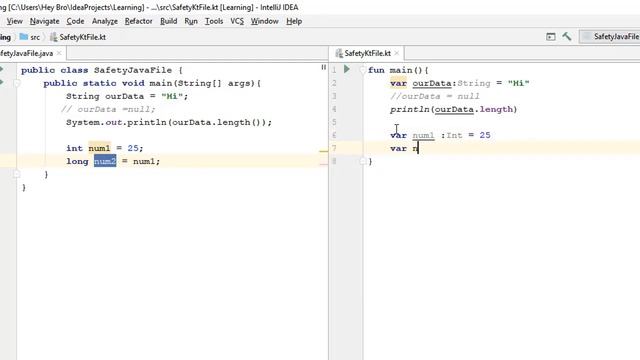Viewport: 640px width, 360px height.
Task: Click the closing fold marker at Kotlin line 8
Action: coord(362,161)
